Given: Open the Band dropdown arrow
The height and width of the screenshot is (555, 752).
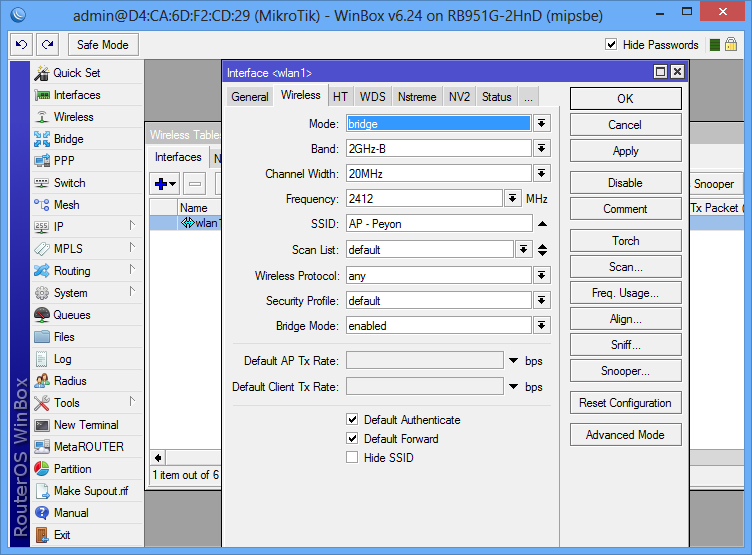Looking at the screenshot, I should click(541, 148).
